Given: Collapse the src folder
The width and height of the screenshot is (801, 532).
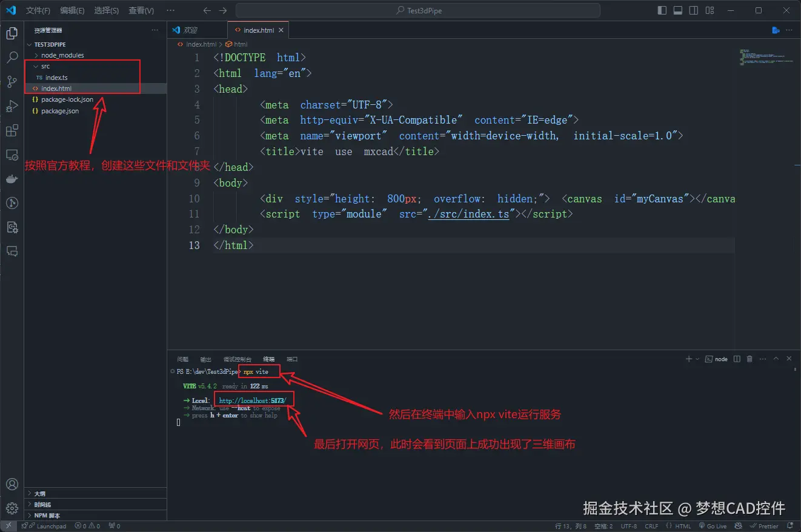Looking at the screenshot, I should 36,66.
